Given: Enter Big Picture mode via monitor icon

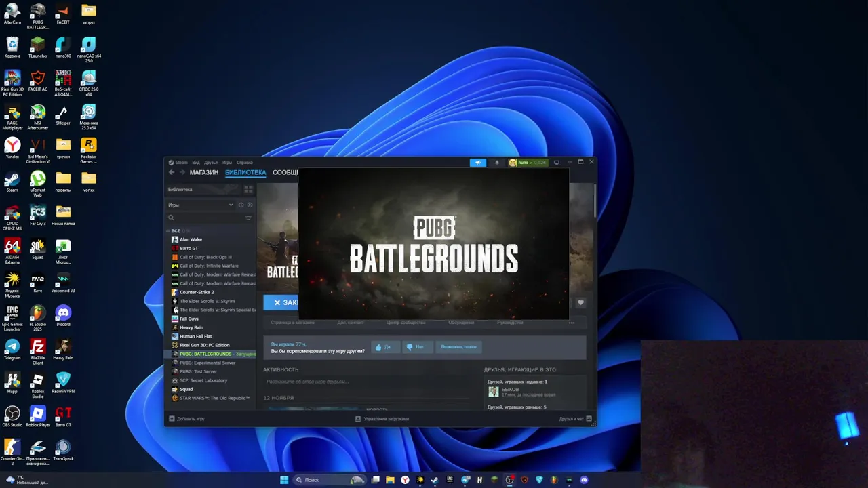Looking at the screenshot, I should [x=557, y=163].
